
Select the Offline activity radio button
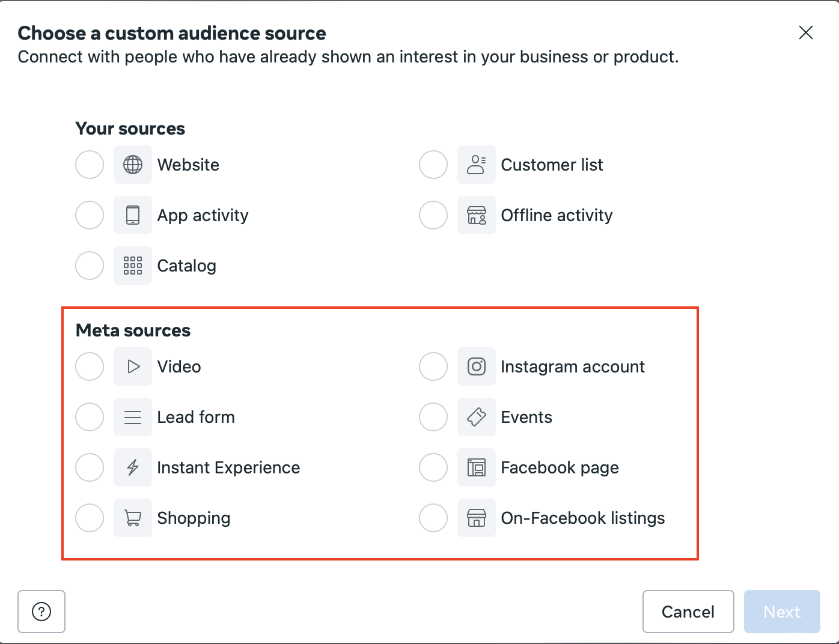433,215
